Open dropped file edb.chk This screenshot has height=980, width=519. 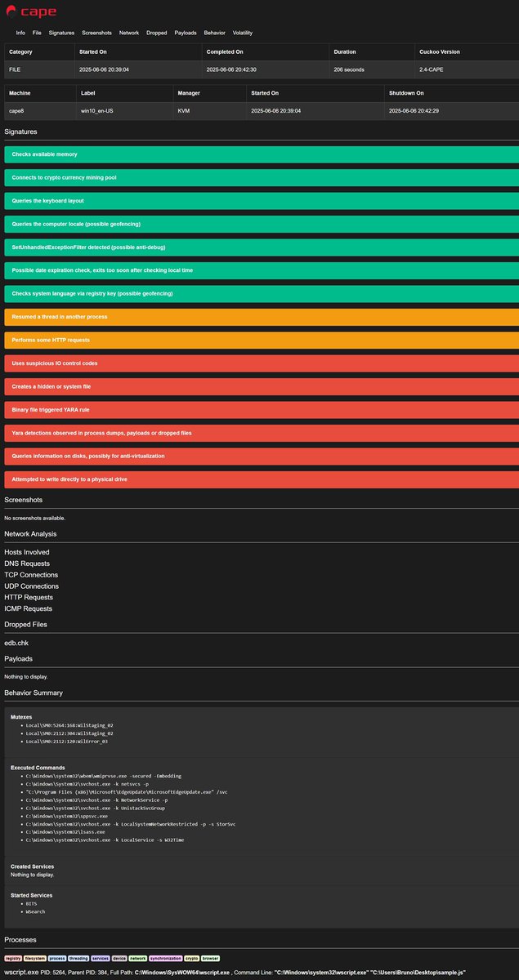point(16,643)
